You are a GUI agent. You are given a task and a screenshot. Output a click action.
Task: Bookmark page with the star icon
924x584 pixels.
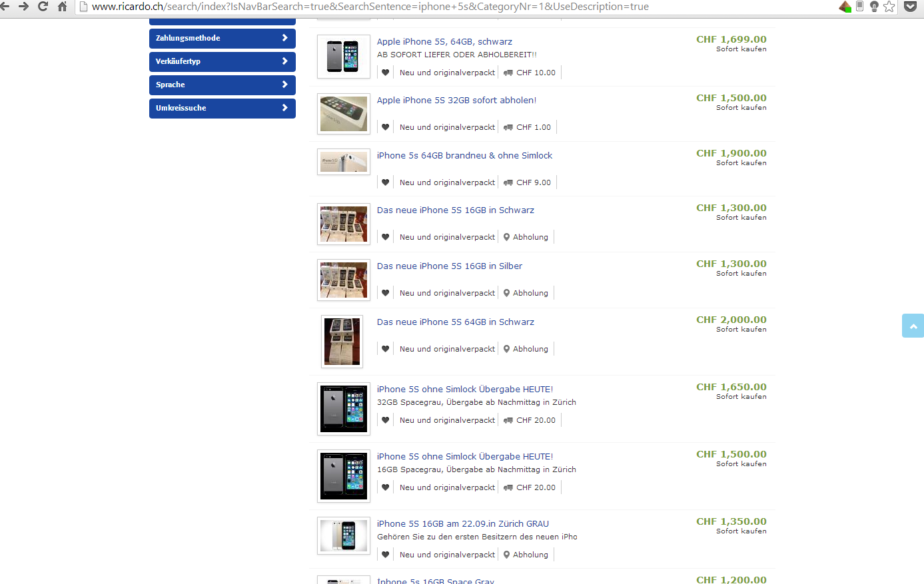(889, 7)
